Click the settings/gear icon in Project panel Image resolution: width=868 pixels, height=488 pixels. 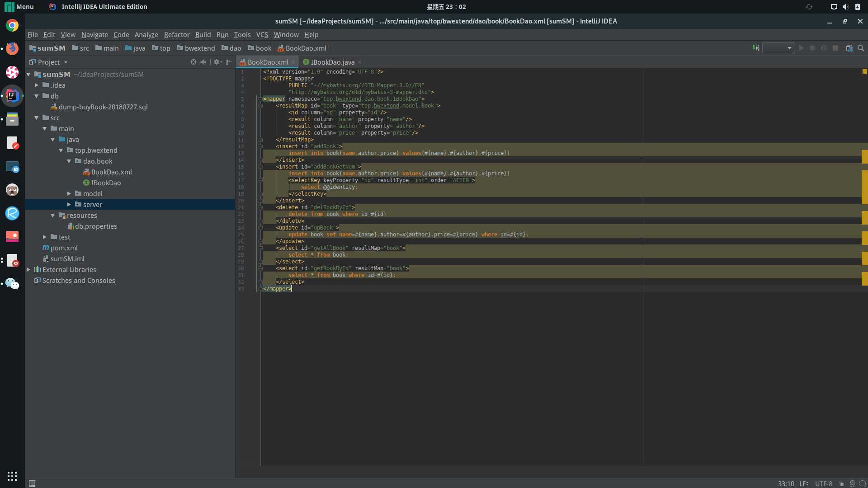point(217,61)
